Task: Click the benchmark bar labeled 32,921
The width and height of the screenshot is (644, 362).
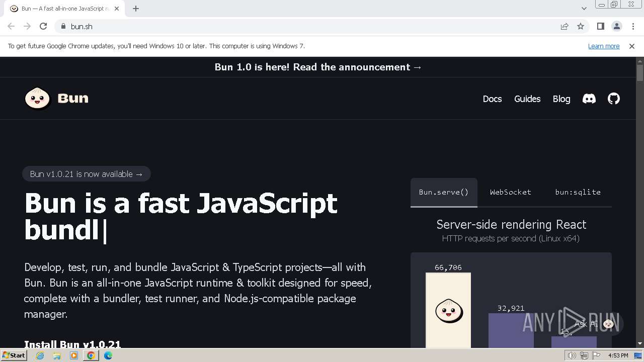Action: [x=511, y=330]
